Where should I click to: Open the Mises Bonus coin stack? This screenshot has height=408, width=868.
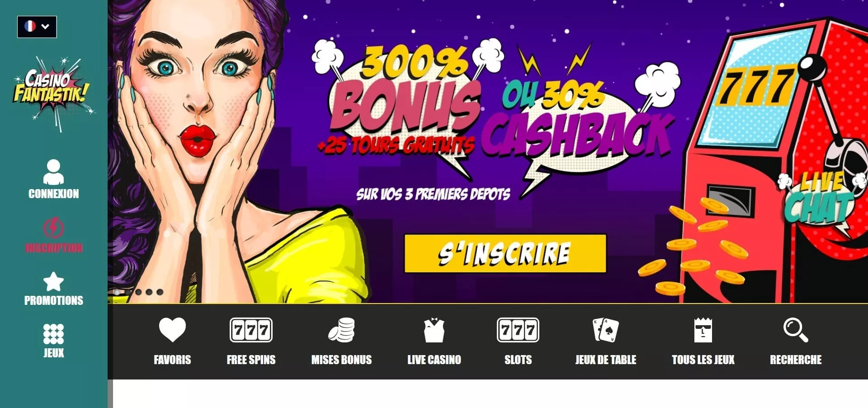(x=341, y=330)
